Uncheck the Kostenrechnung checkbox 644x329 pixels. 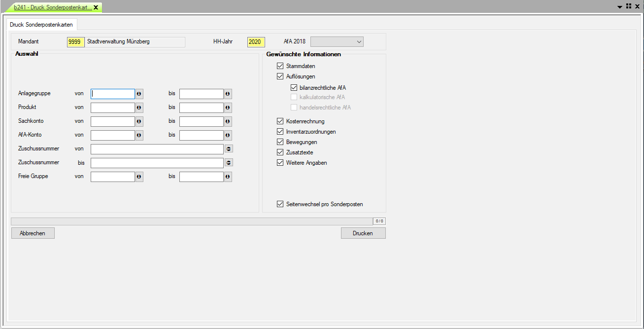[x=280, y=121]
